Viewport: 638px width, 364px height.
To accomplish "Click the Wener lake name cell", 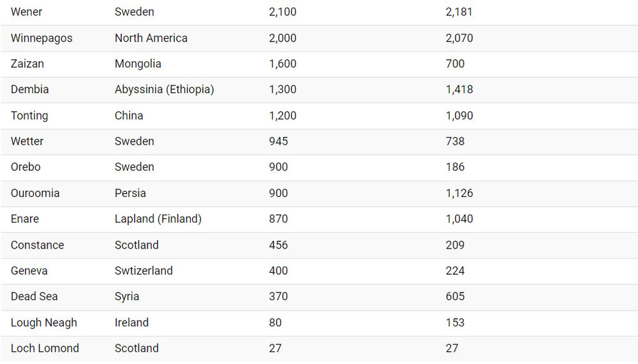I will coord(27,12).
